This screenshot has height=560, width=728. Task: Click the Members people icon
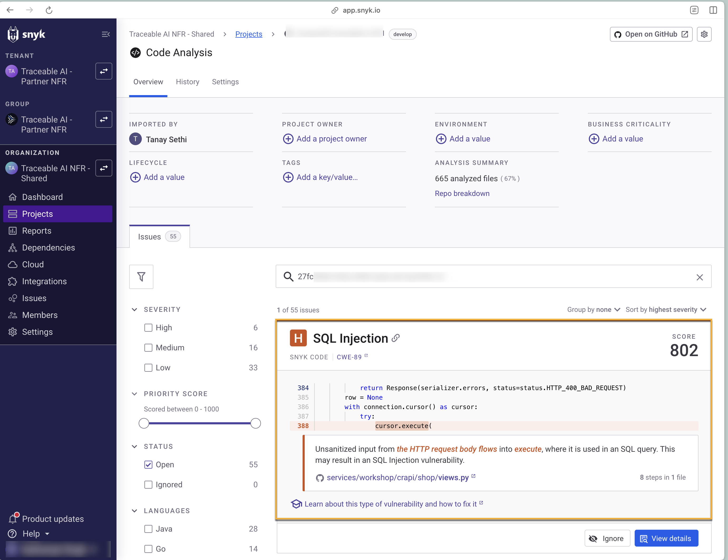(x=13, y=315)
